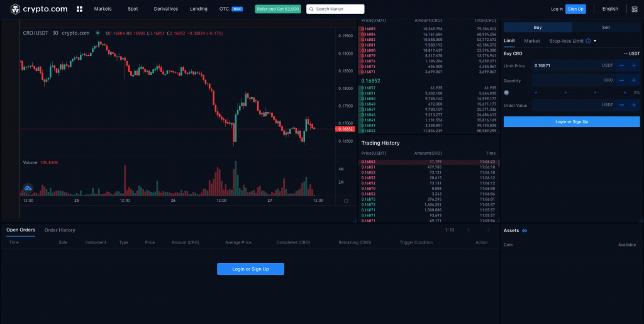Click the CRO/USDT chart symbol label
The image size is (644, 324).
36,33
